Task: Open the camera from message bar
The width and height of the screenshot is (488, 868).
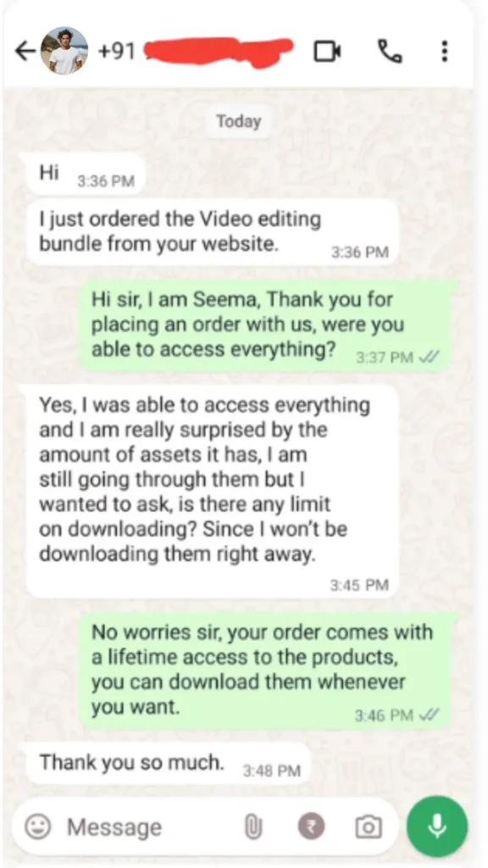Action: point(368,827)
